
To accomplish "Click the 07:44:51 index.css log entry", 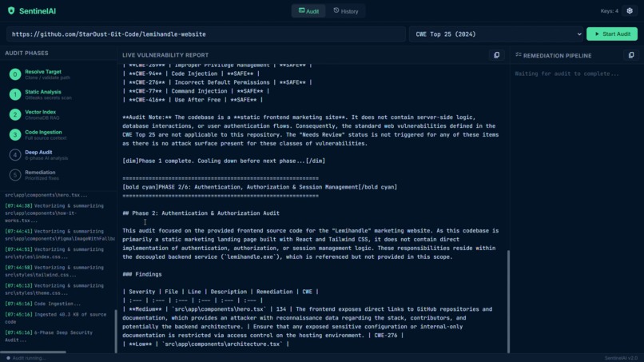I will [x=54, y=253].
